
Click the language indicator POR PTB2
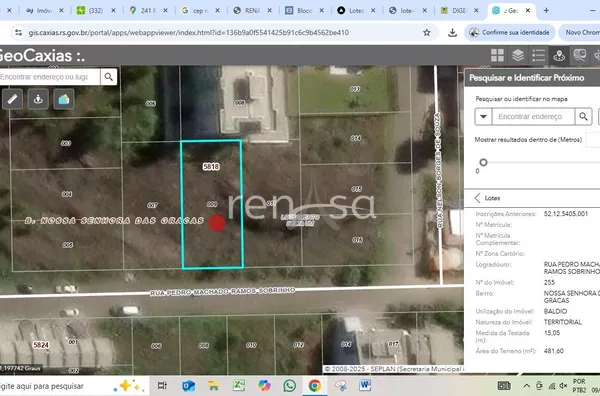[579, 386]
